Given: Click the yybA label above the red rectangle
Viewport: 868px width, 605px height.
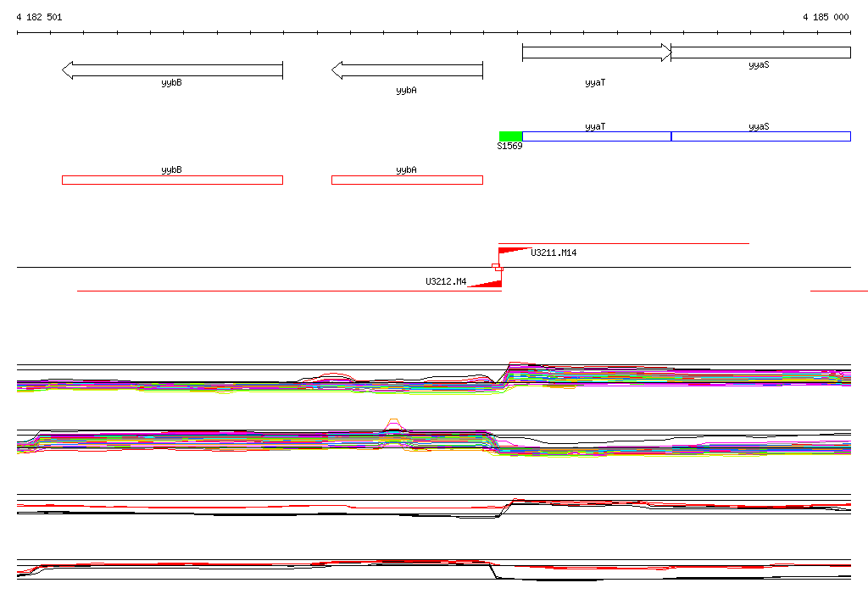Looking at the screenshot, I should [x=406, y=170].
